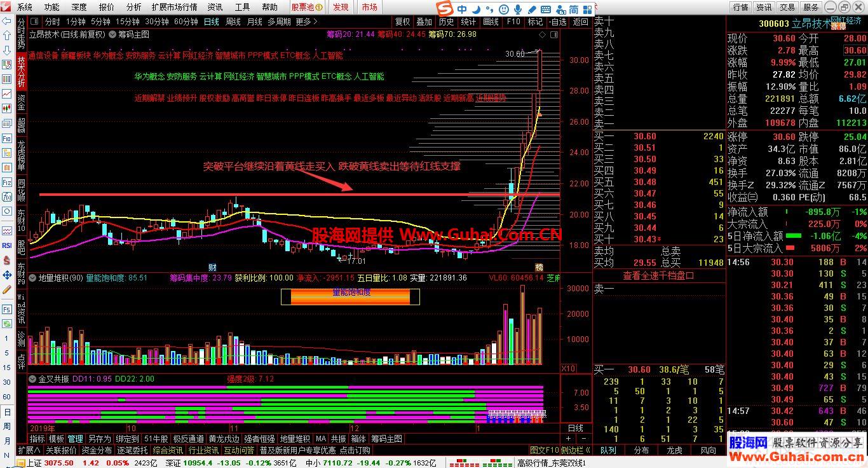This screenshot has width=868, height=468.
Task: Click 查看全速千档盘口 link
Action: click(658, 275)
